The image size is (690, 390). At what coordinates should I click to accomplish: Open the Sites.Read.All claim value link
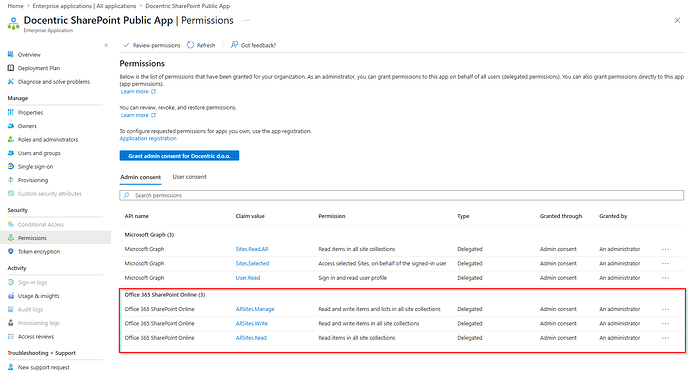click(x=252, y=249)
